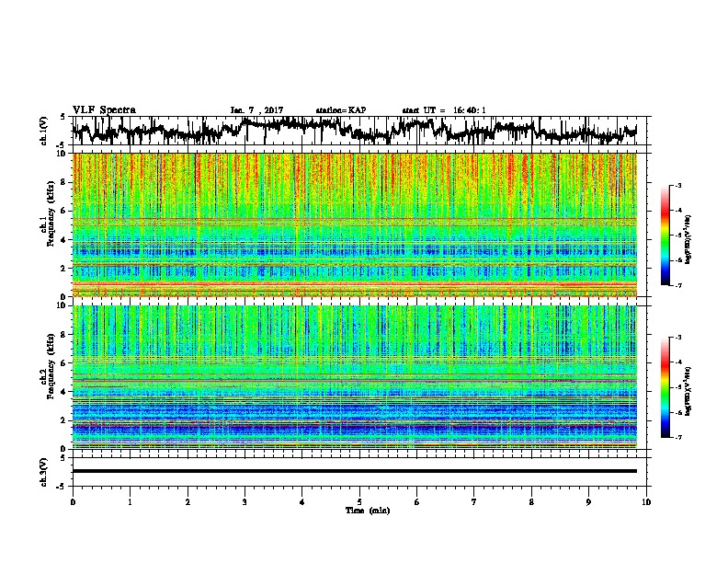Click the "5" tick on ch.1(V) axis

tap(63, 117)
